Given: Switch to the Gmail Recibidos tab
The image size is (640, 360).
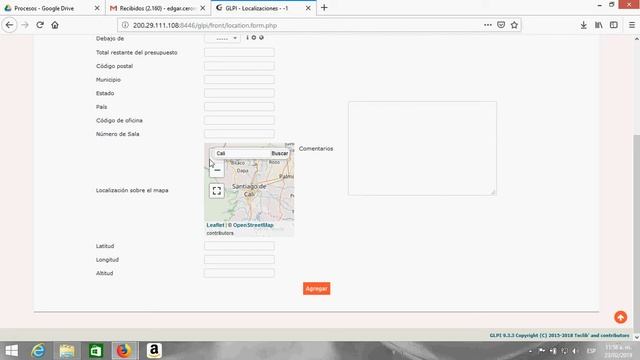Looking at the screenshot, I should pos(153,8).
